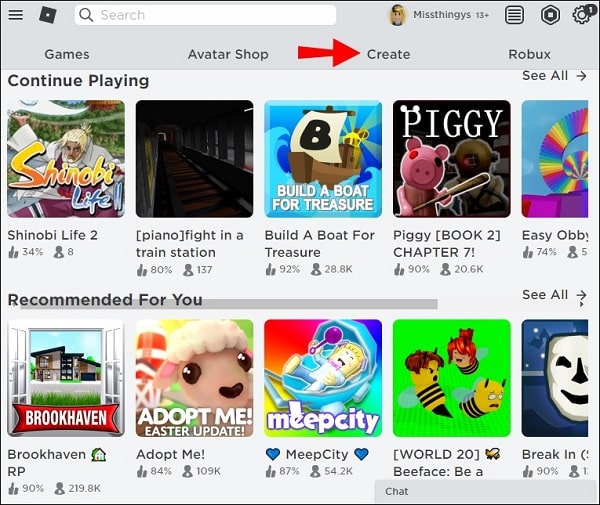Open the Robux tab
600x505 pixels.
(530, 54)
